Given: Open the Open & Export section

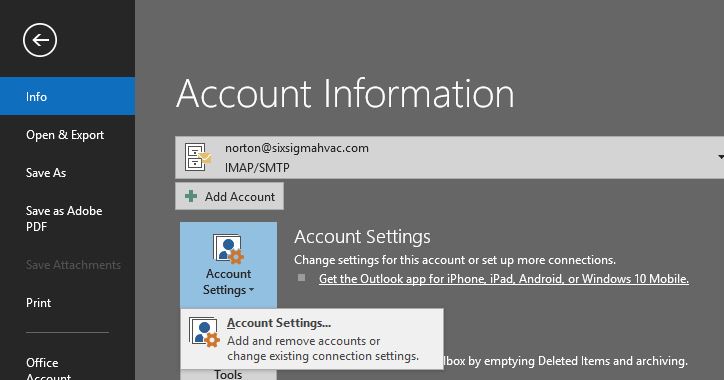Looking at the screenshot, I should pos(65,135).
